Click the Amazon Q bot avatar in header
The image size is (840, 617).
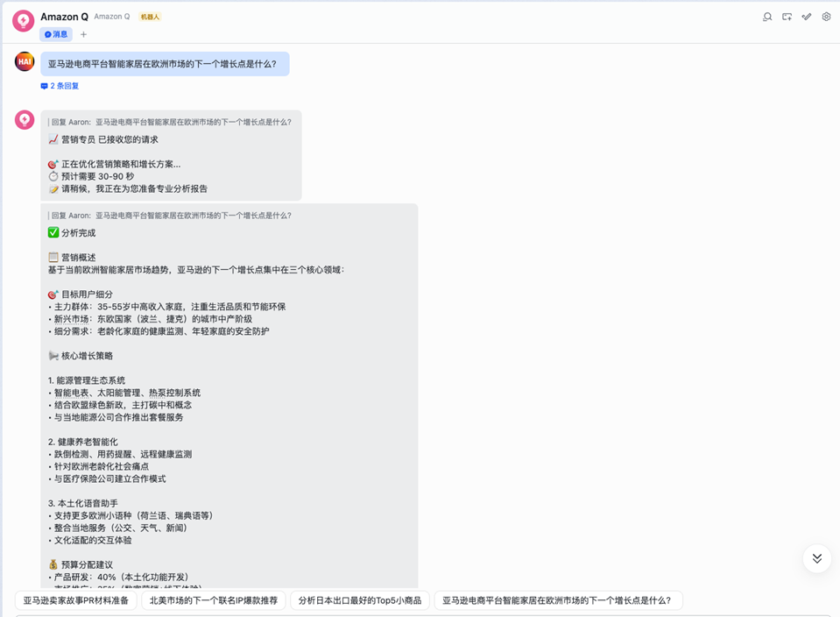click(x=24, y=21)
